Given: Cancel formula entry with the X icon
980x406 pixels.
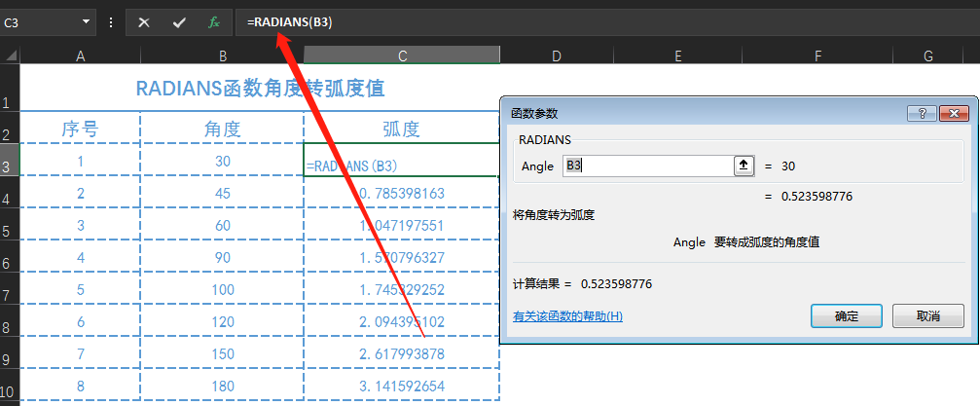Looking at the screenshot, I should tap(144, 22).
